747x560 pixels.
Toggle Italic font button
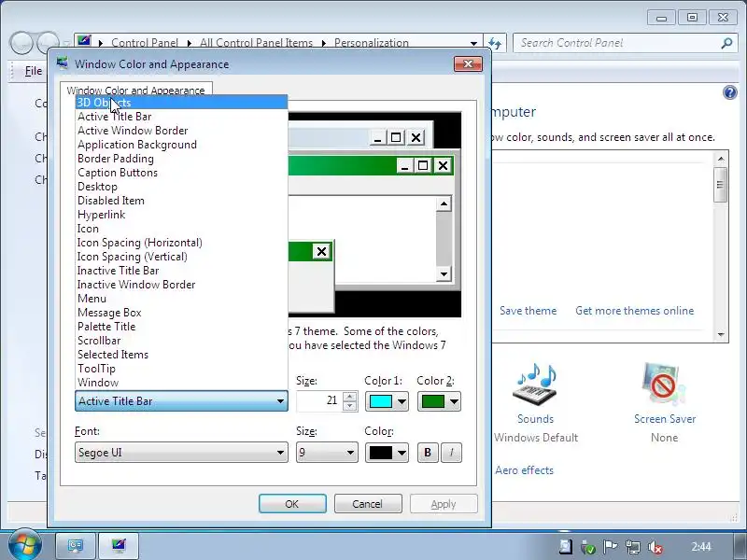pos(451,453)
